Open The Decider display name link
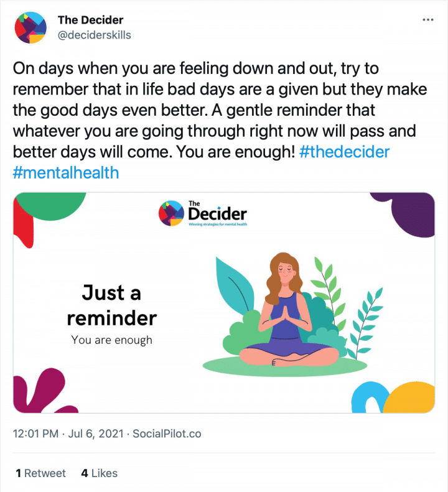This screenshot has height=492, width=448. 90,20
